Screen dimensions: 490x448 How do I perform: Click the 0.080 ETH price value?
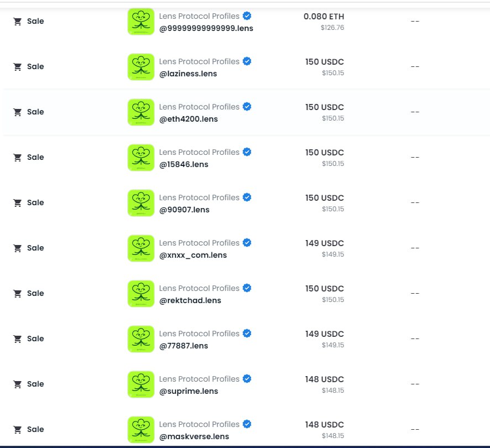[x=324, y=17]
